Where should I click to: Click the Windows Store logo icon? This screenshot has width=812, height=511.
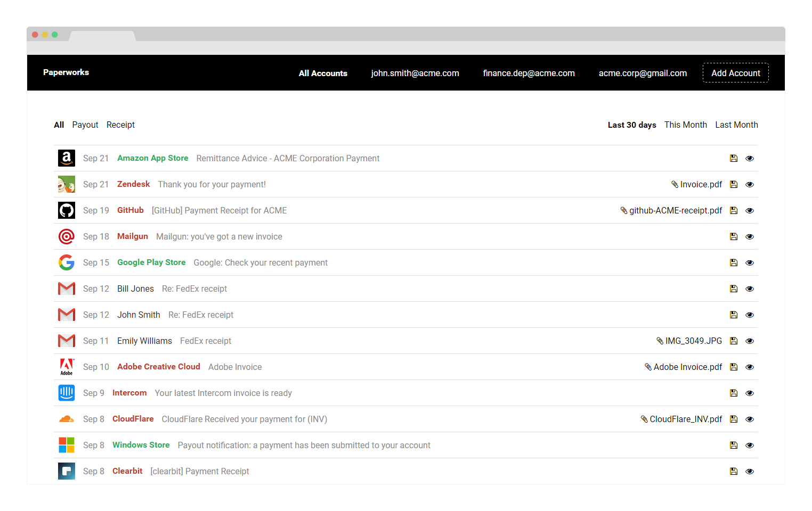pos(67,445)
